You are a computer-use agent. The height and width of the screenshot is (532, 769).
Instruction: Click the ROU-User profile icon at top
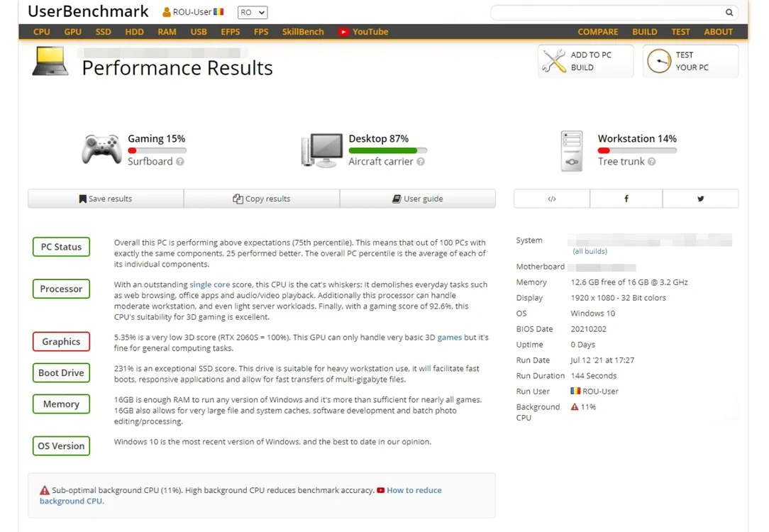[166, 12]
